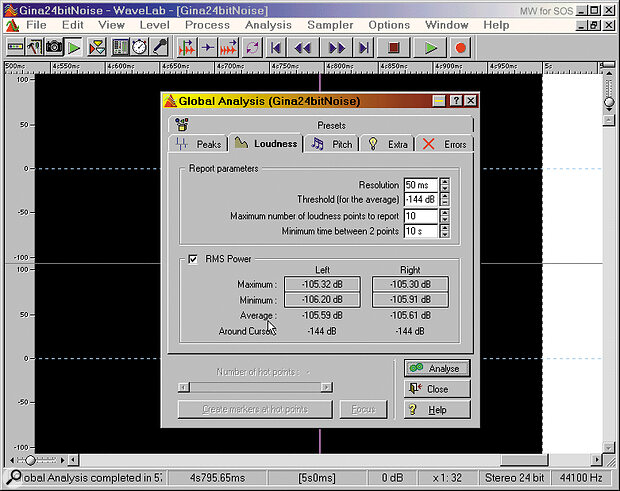
Task: Fast forward using double right arrows
Action: 336,48
